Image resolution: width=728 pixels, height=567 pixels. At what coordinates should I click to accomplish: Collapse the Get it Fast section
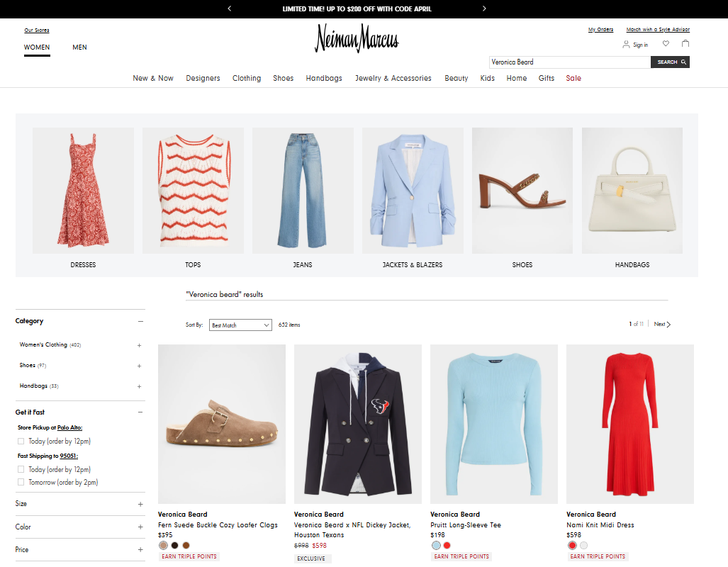point(140,412)
